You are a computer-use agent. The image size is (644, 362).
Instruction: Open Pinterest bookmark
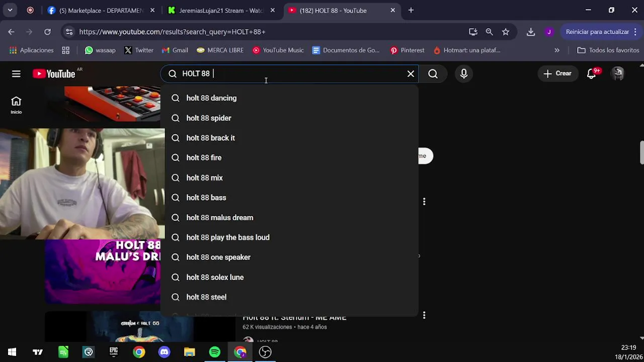click(407, 50)
